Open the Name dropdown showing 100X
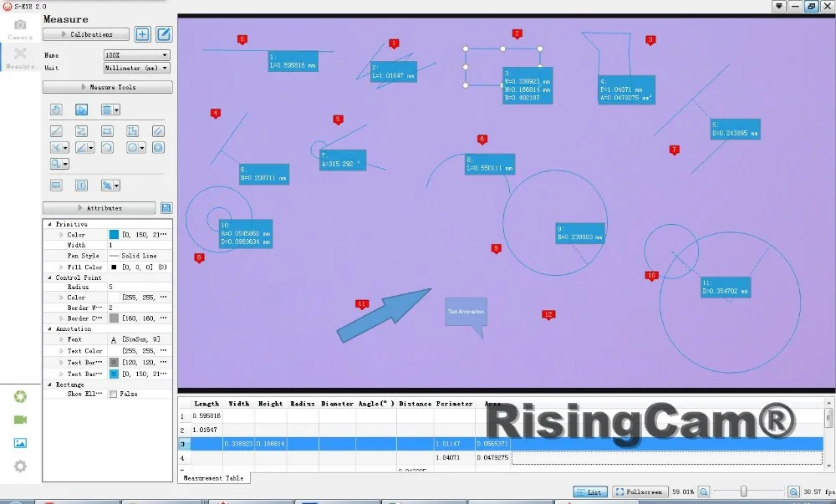 point(136,55)
